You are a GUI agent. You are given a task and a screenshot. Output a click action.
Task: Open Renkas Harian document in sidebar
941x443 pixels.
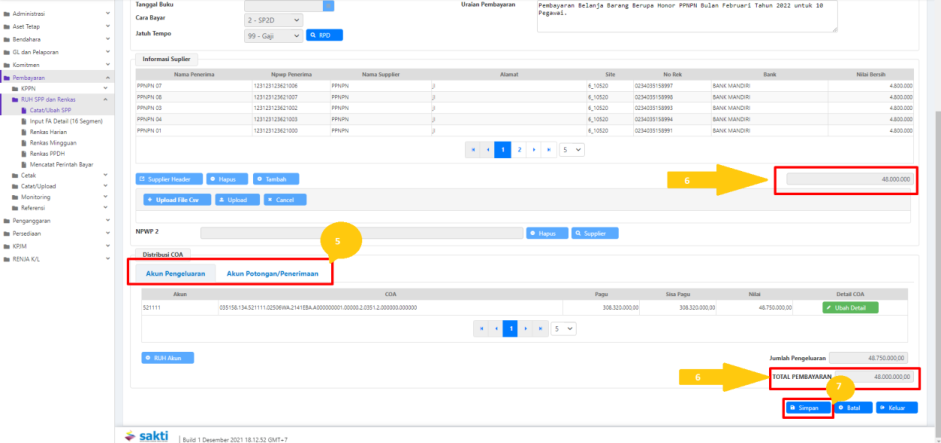(x=48, y=131)
